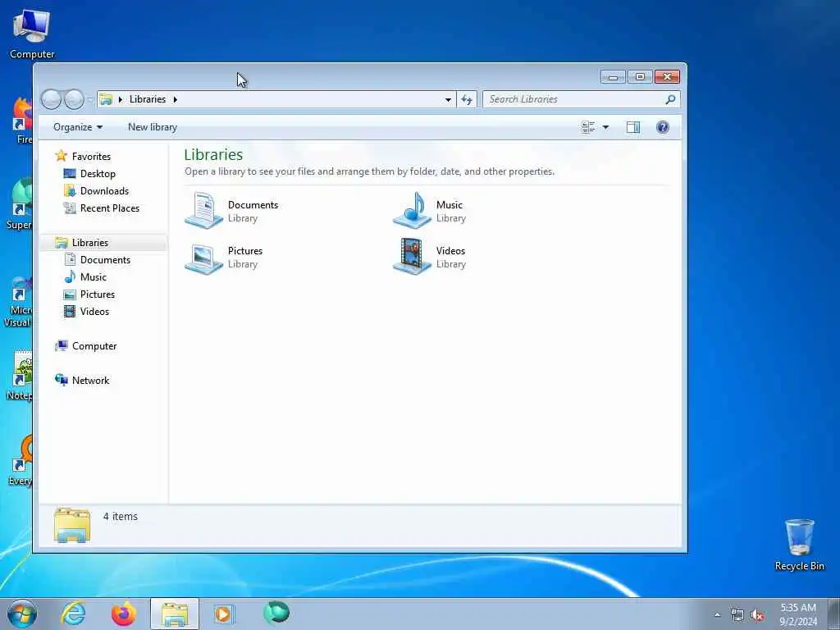
Task: Click the Libraries breadcrumb segment
Action: (148, 99)
